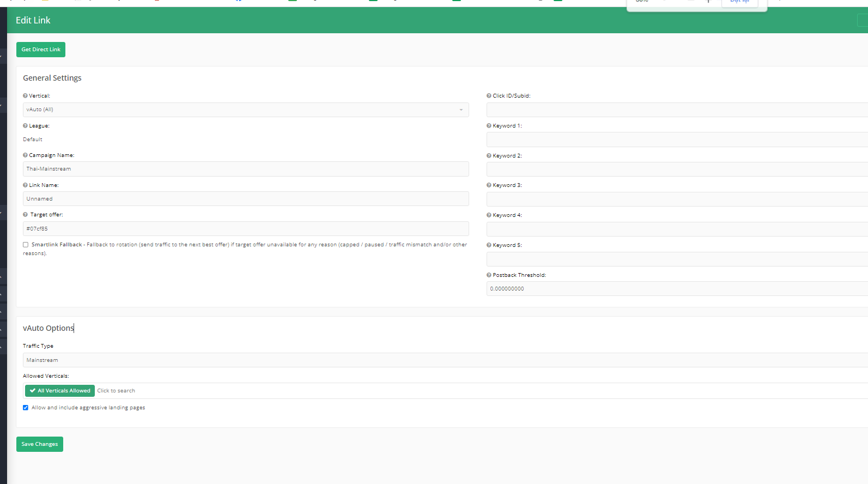Click help icon next to League label
Screen dimensions: 868x484
(x=25, y=126)
